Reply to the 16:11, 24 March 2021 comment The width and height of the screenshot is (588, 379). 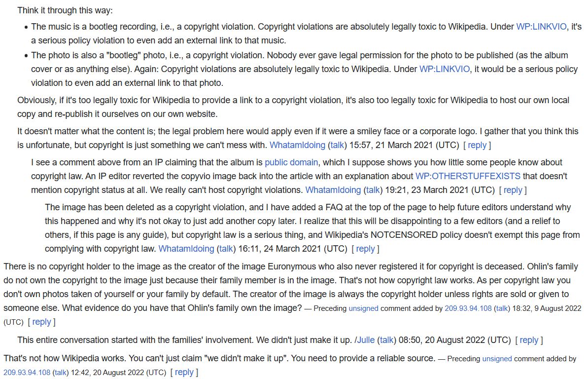coord(365,249)
